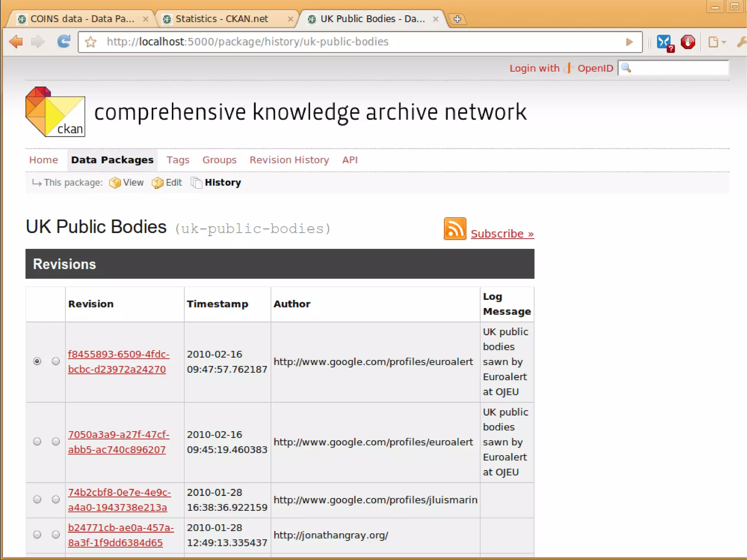Open revision f8455893-6509-4fdc link
Viewport: 747px width, 560px height.
coord(119,362)
